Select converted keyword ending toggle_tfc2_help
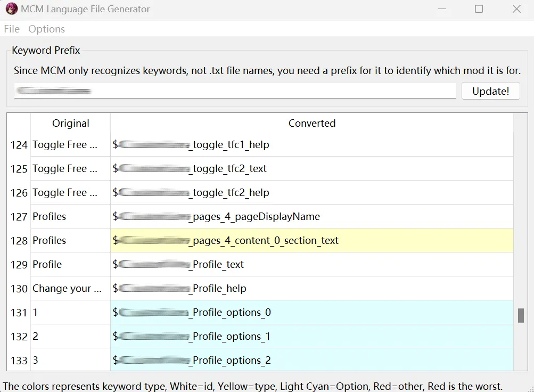The image size is (534, 392). click(312, 193)
